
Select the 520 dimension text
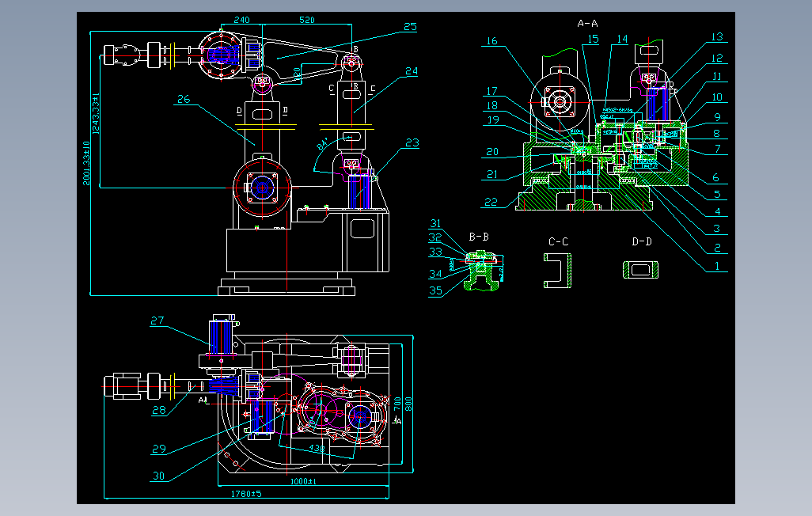[306, 20]
